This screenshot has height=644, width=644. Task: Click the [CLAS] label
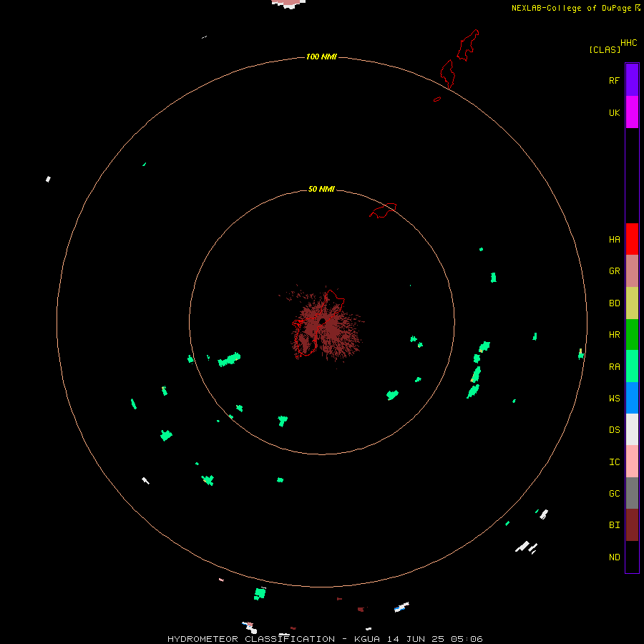(605, 49)
